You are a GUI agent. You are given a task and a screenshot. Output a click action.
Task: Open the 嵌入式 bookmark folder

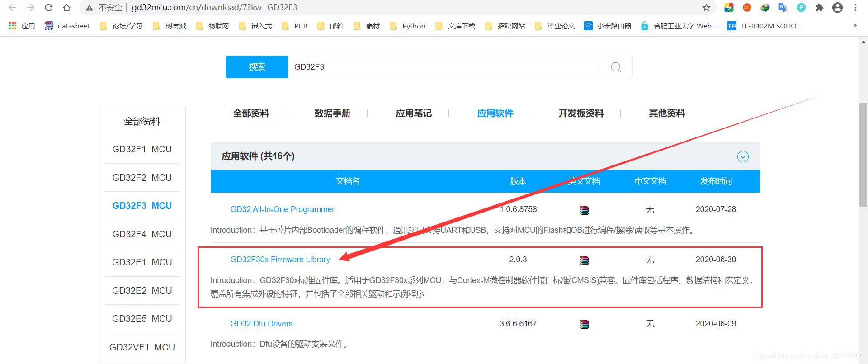click(x=255, y=26)
